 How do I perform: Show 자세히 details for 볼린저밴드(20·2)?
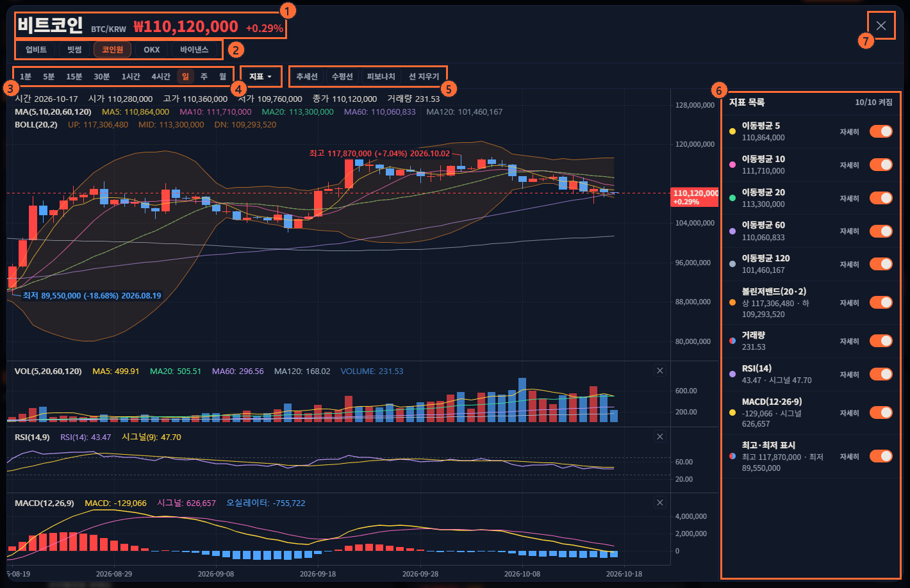[850, 303]
